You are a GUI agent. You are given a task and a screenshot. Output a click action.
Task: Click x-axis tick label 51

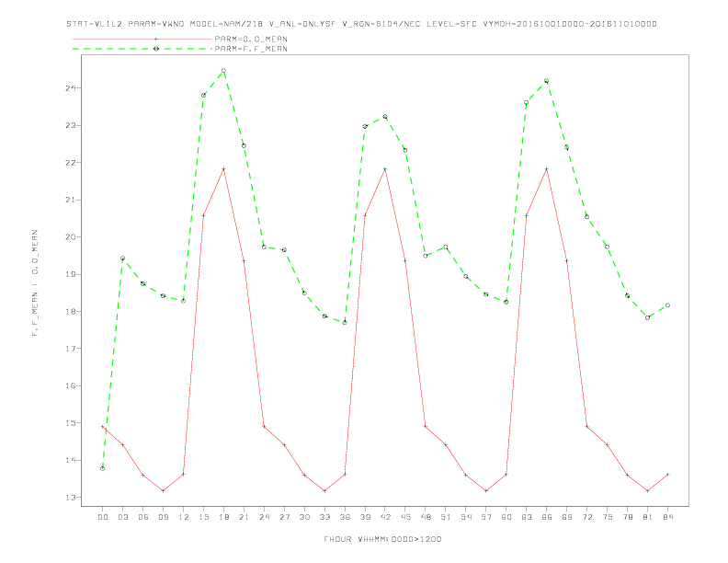click(446, 517)
